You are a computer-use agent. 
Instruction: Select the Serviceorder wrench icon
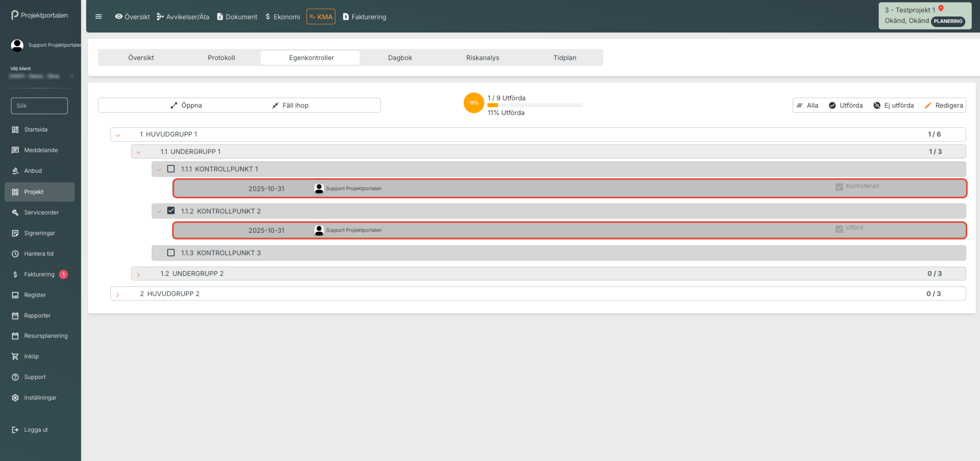pos(15,213)
